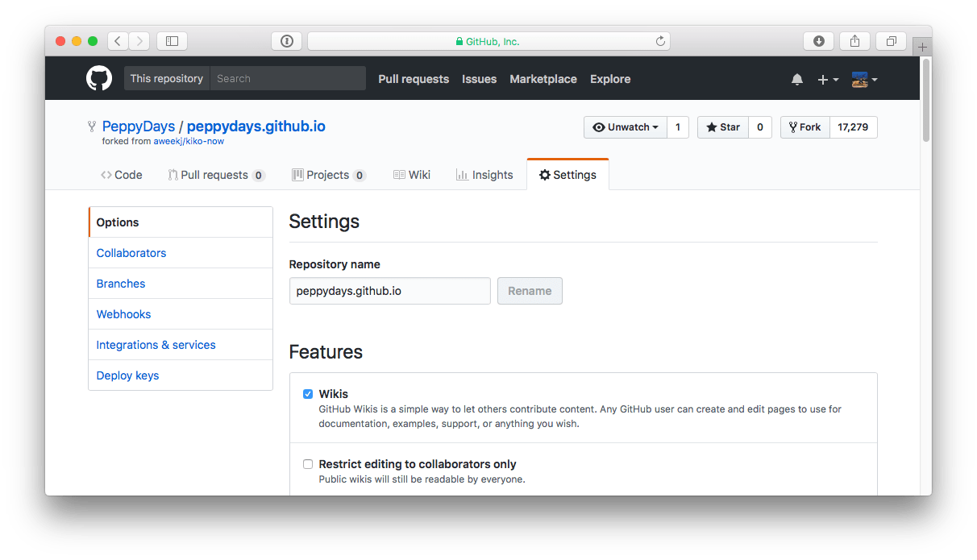977x560 pixels.
Task: Open the repository fork icon beside PeppyDays
Action: click(x=91, y=127)
